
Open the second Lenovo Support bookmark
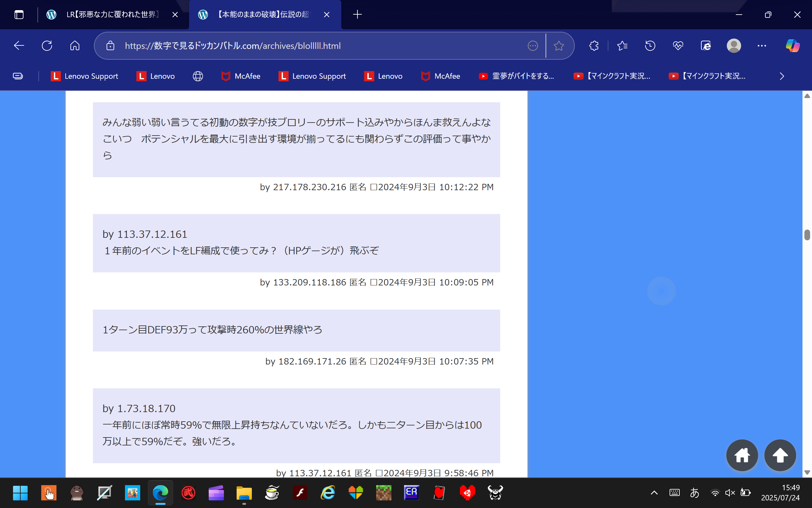click(312, 76)
